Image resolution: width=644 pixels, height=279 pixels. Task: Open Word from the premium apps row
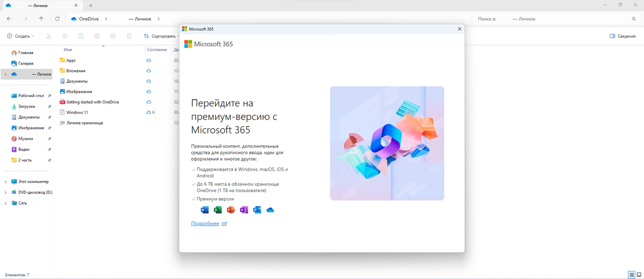coord(204,210)
